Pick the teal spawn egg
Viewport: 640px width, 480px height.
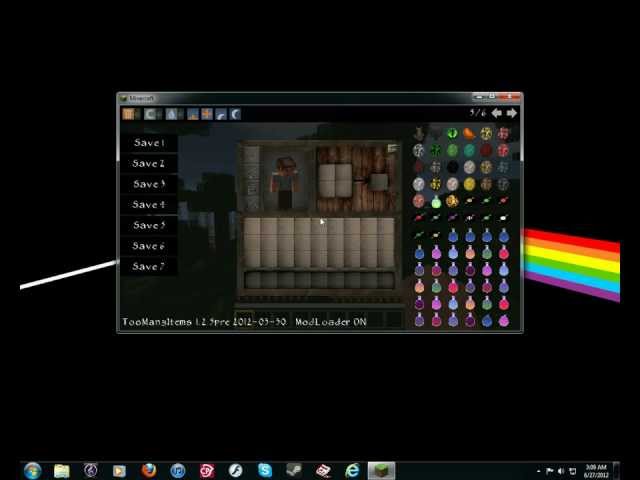pyautogui.click(x=469, y=150)
